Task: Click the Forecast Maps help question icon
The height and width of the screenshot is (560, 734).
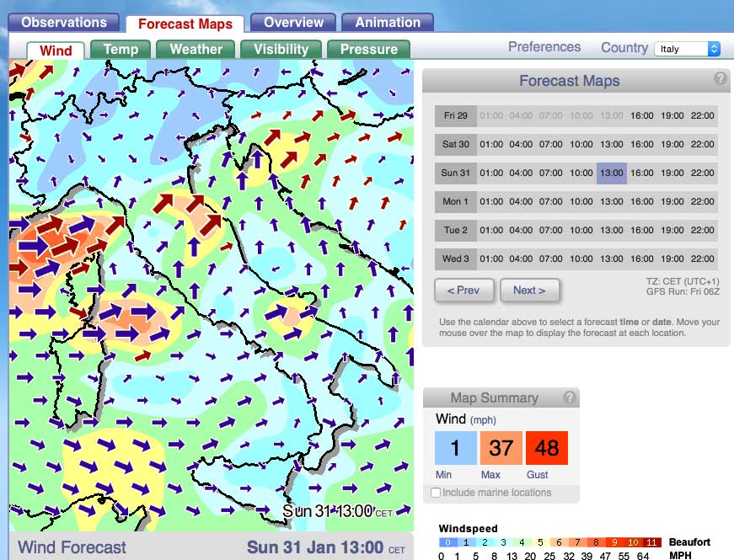Action: (x=720, y=79)
